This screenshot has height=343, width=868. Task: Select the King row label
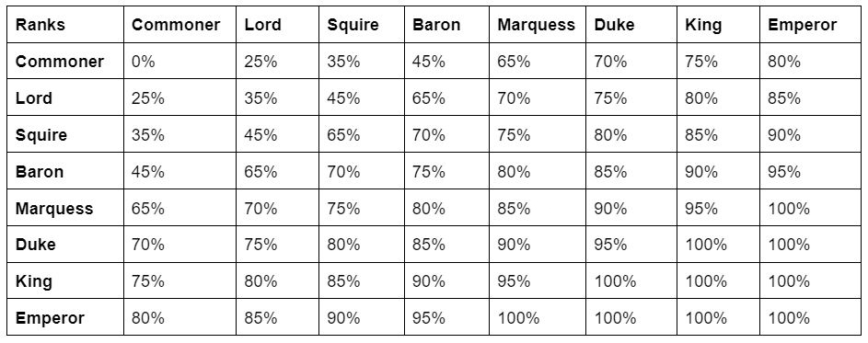(65, 280)
